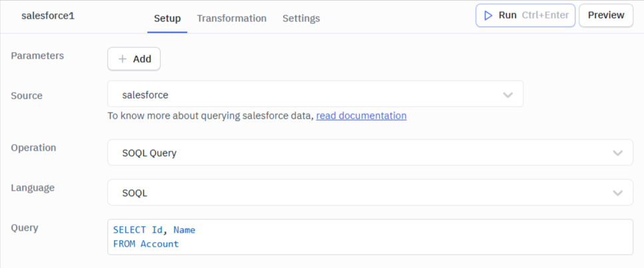Click the 'SOQL' language value text
The width and height of the screenshot is (644, 268).
pyautogui.click(x=135, y=193)
